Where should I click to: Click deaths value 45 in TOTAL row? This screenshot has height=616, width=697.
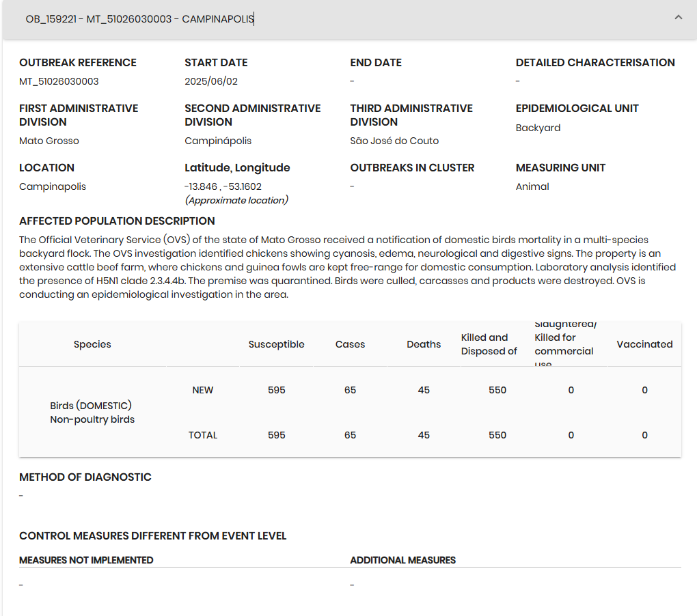point(424,435)
